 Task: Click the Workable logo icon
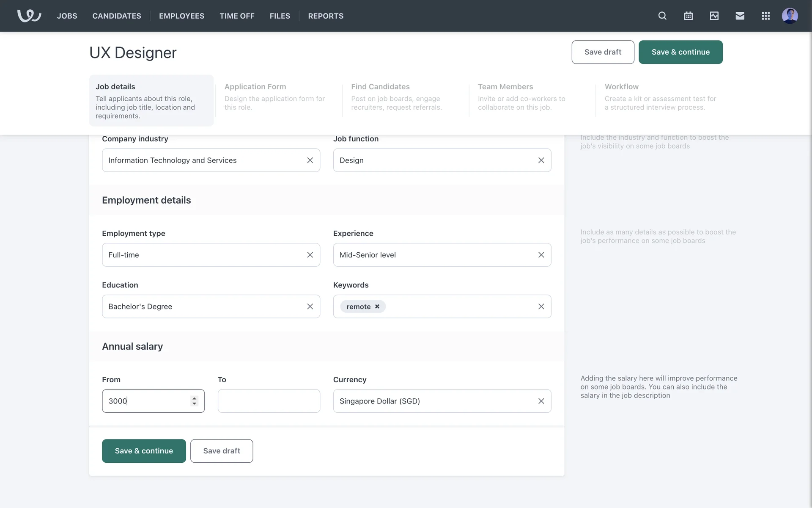(x=29, y=16)
